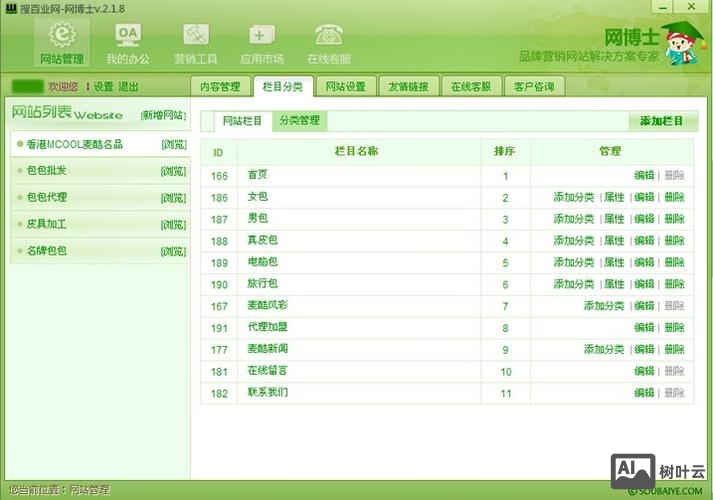Select 包包代理 in website list

click(46, 197)
